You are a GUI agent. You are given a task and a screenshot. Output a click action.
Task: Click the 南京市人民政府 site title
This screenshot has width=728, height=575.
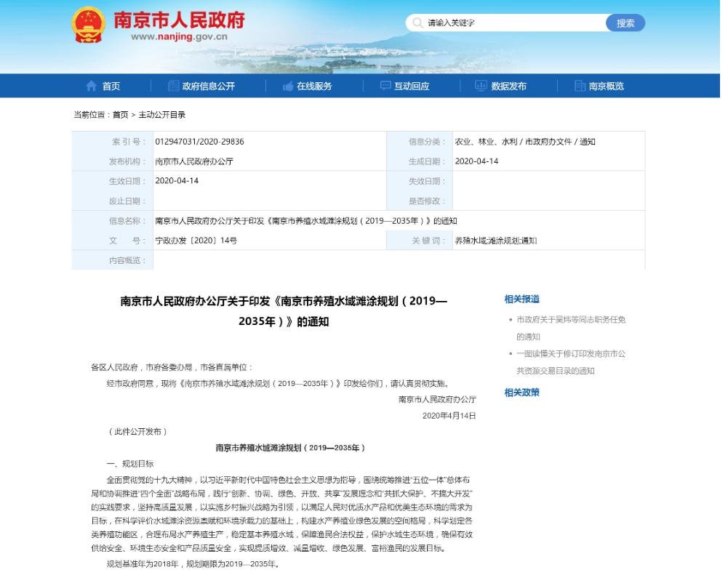click(179, 20)
